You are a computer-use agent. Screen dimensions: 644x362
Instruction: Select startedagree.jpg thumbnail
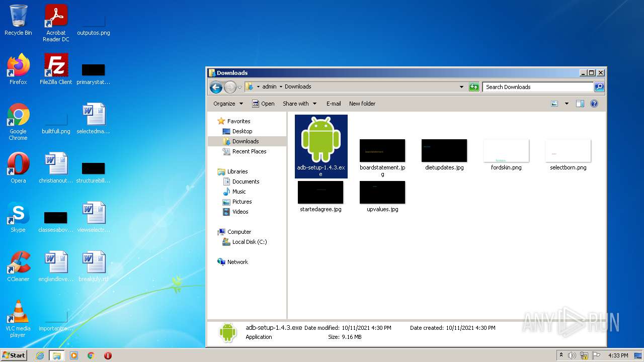point(320,197)
